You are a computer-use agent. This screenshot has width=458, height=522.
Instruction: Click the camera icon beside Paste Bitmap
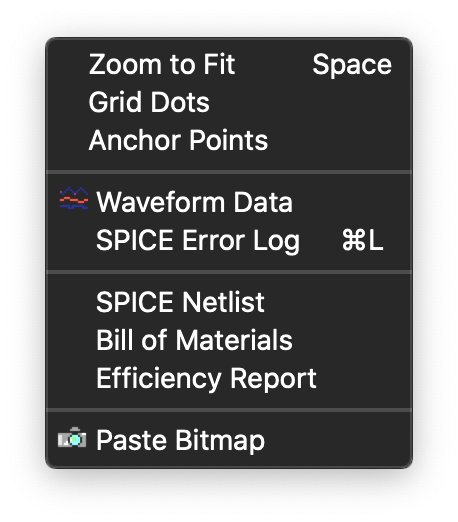pyautogui.click(x=72, y=437)
